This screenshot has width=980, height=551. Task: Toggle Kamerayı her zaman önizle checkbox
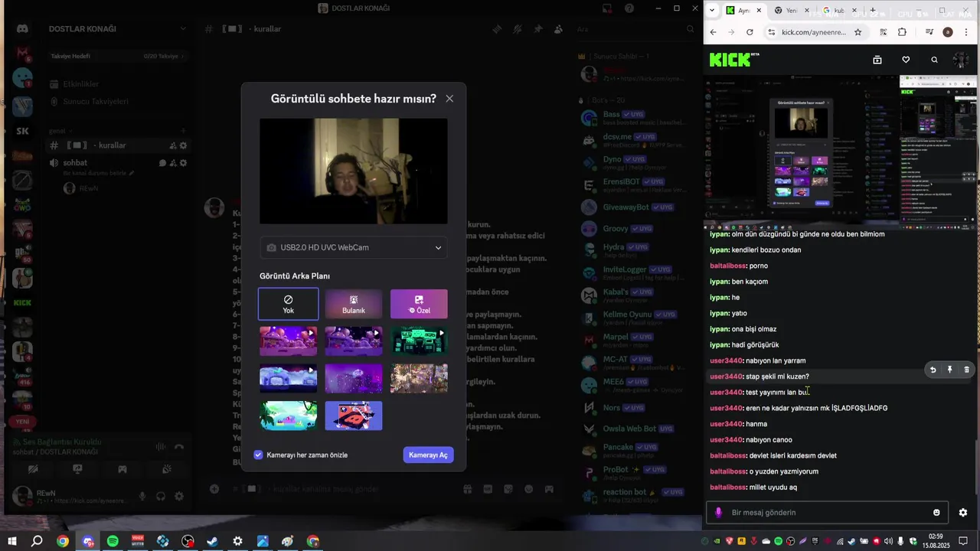[x=259, y=455]
